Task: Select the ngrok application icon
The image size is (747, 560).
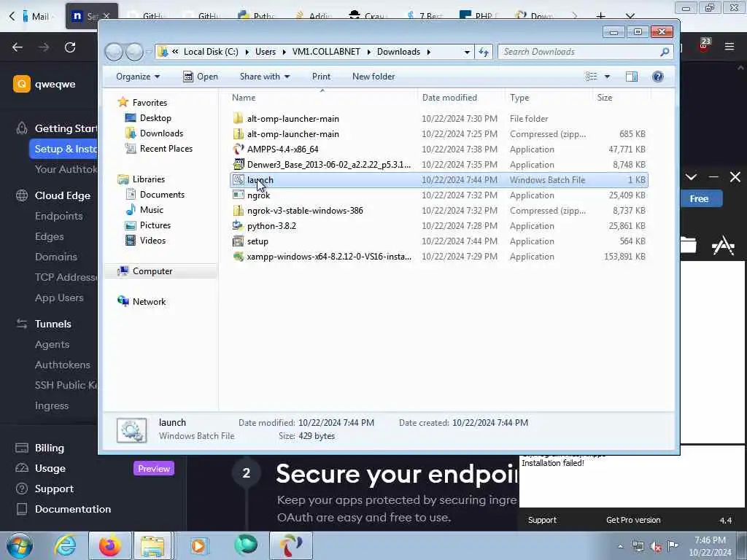Action: click(x=239, y=195)
